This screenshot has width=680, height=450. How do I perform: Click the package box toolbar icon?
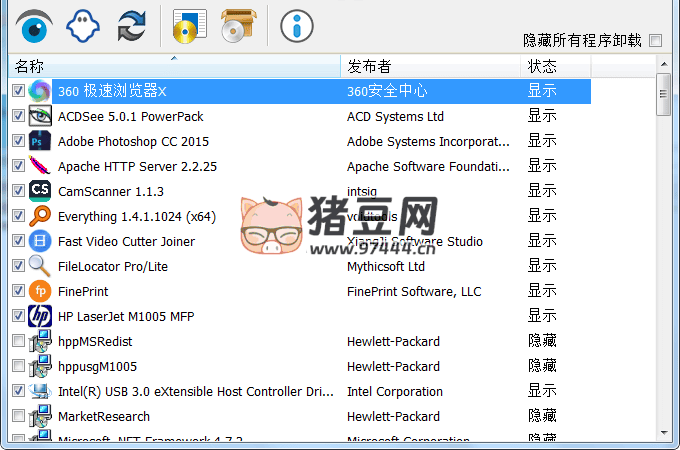pos(238,26)
